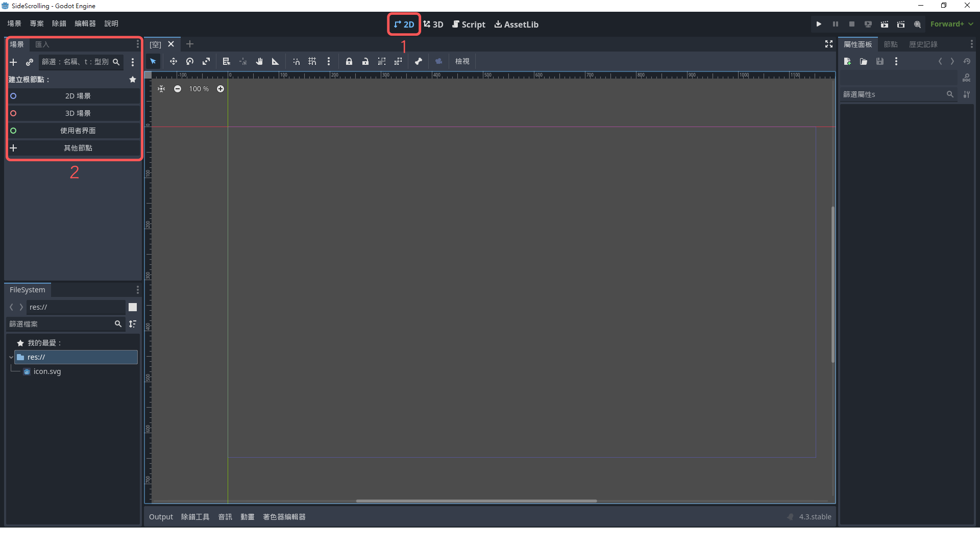Lock the selected node with lock icon
The height and width of the screenshot is (551, 980).
coord(349,61)
